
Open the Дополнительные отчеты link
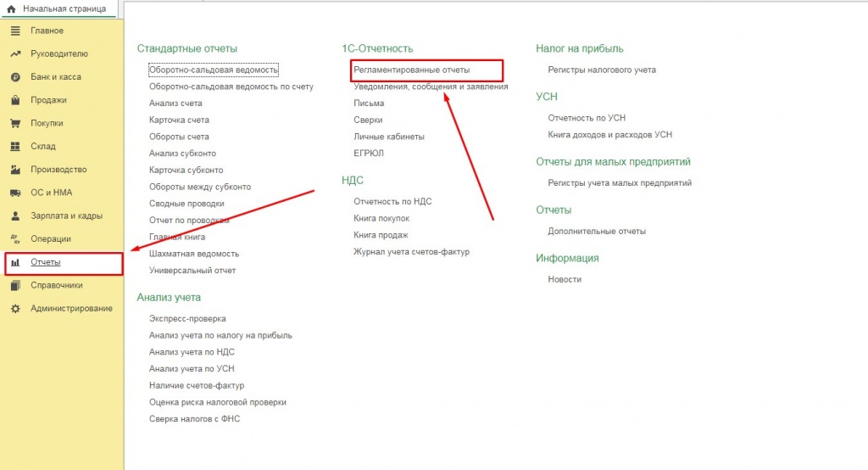point(597,231)
